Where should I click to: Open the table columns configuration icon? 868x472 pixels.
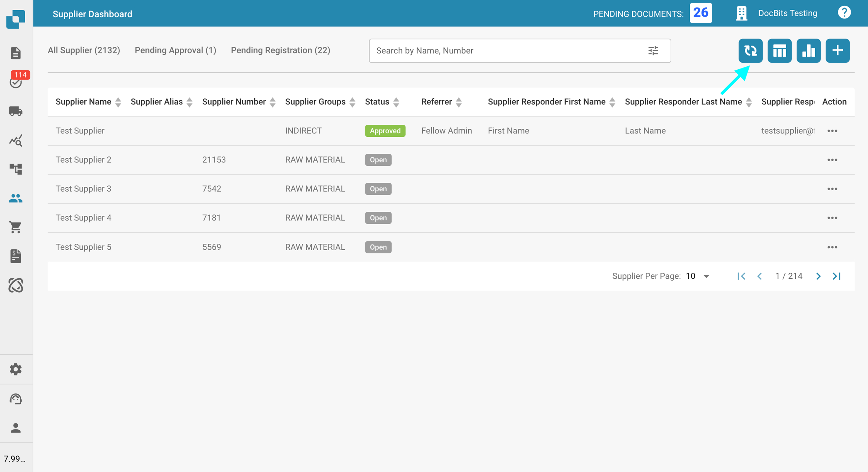779,50
